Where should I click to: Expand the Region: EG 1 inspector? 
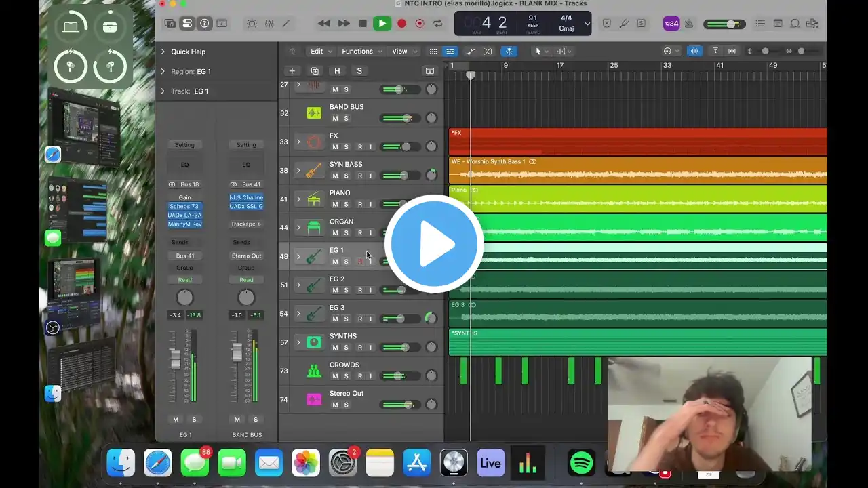click(x=162, y=71)
